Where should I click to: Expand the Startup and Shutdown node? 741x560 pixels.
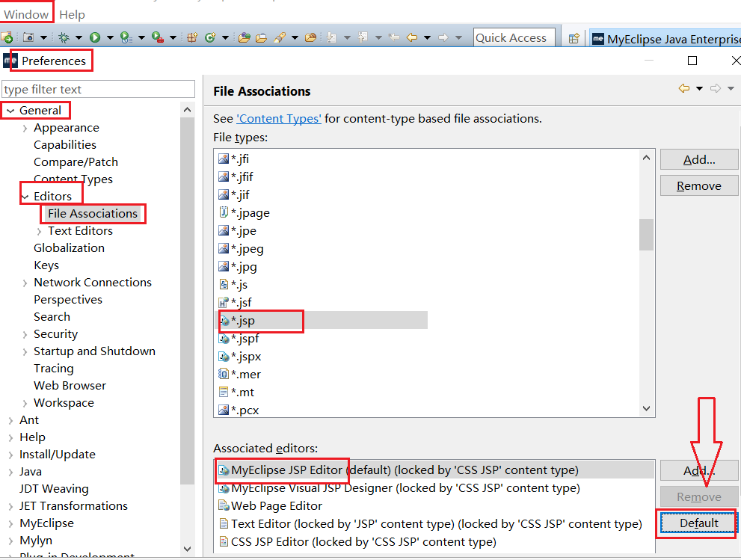pos(25,351)
